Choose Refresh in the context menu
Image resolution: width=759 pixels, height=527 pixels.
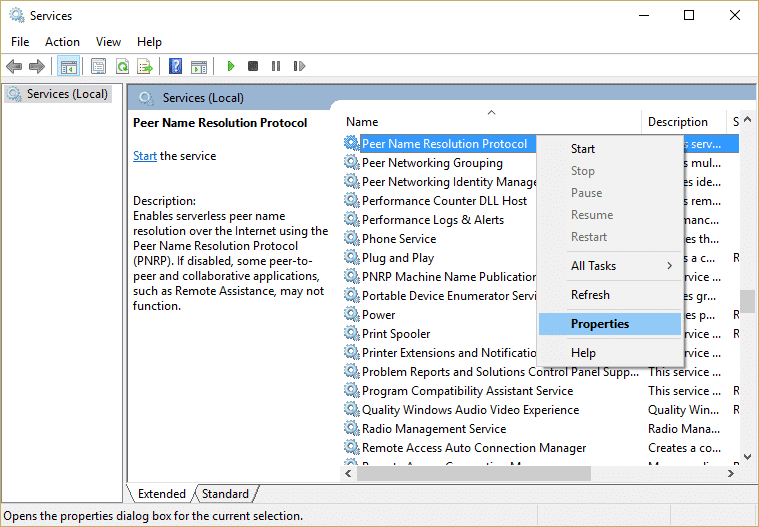(x=609, y=295)
